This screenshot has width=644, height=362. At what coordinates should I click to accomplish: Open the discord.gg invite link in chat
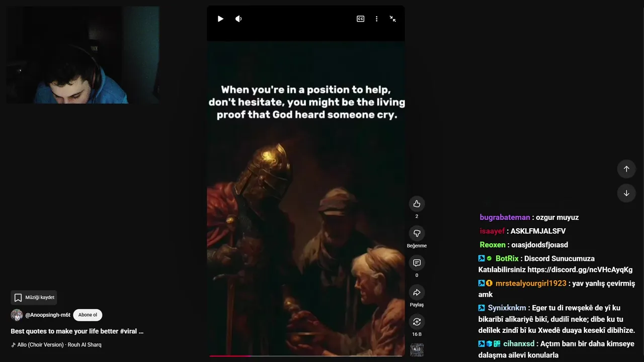580,269
